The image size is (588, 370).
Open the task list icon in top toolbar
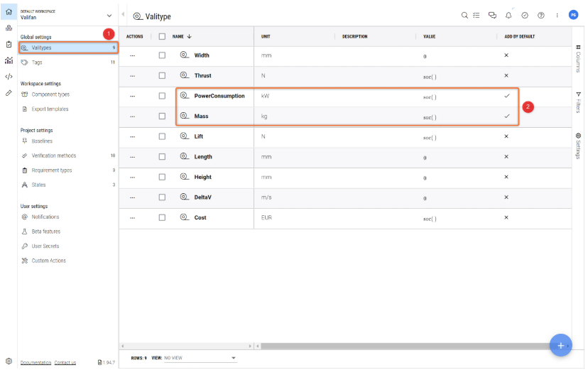click(477, 16)
